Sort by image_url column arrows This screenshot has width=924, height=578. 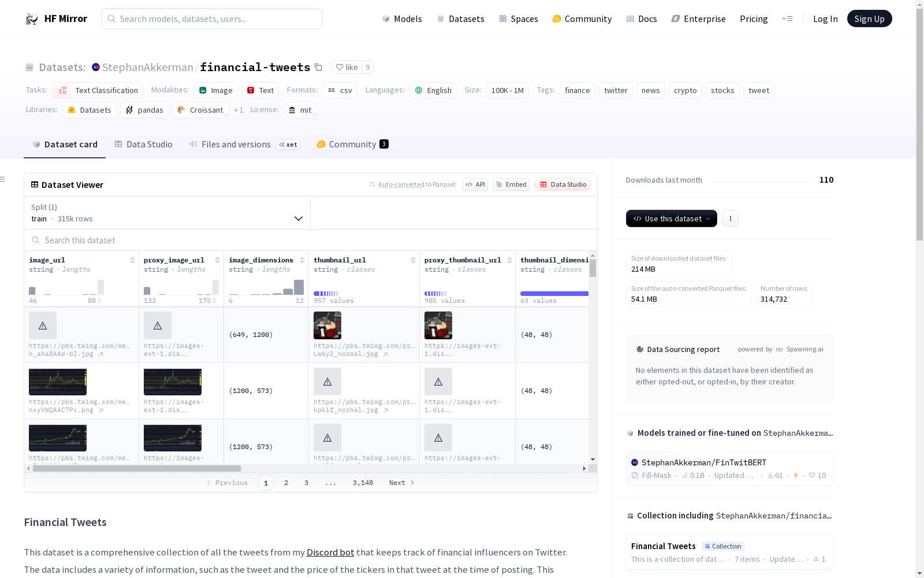click(x=132, y=260)
